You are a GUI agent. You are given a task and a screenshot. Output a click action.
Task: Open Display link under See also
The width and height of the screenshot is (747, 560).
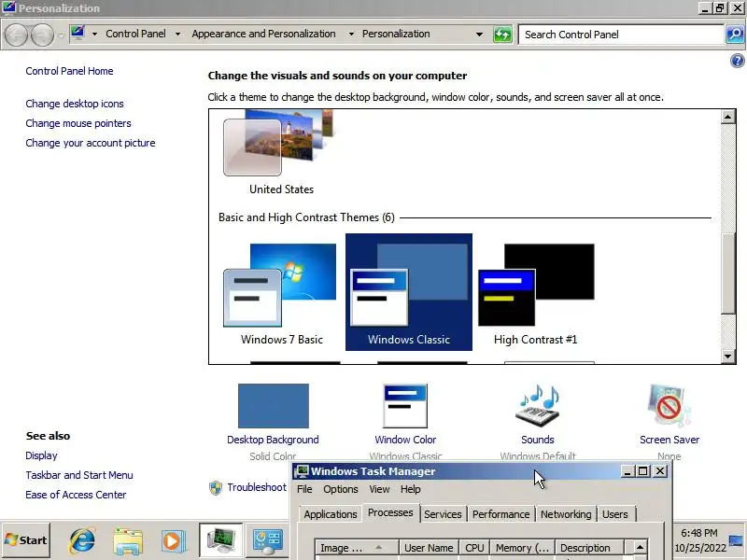(41, 455)
